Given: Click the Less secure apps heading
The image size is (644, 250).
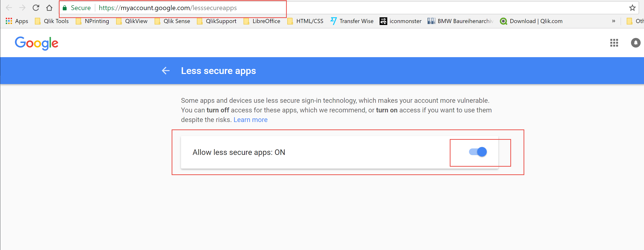Looking at the screenshot, I should click(x=219, y=71).
